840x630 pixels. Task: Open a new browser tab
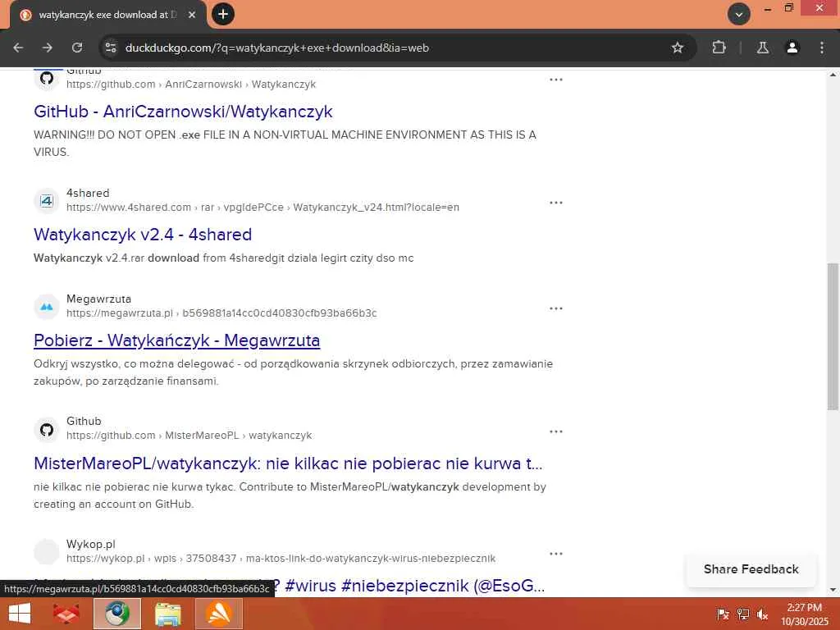[223, 14]
